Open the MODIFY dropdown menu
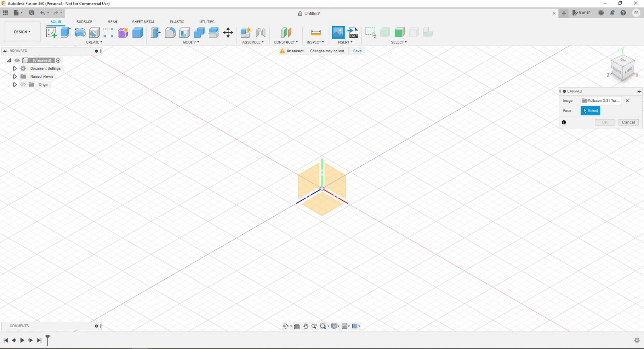Viewport: 644px width, 349px height. (x=191, y=42)
